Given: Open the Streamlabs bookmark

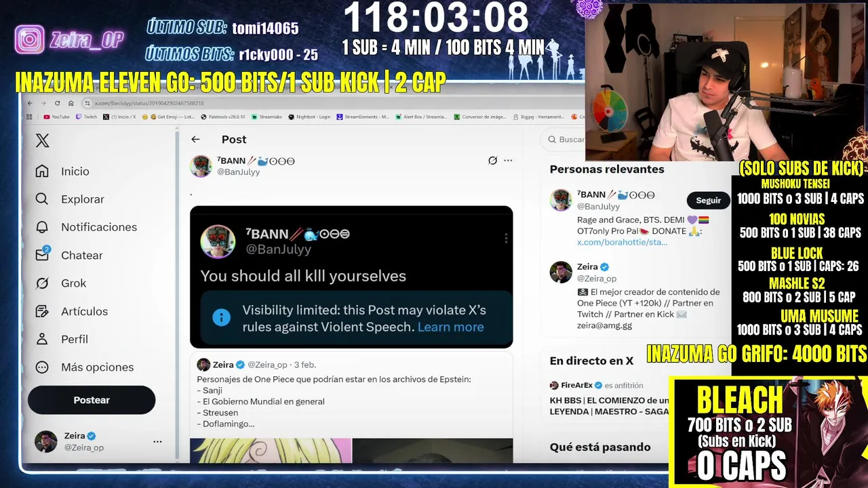Looking at the screenshot, I should (267, 117).
